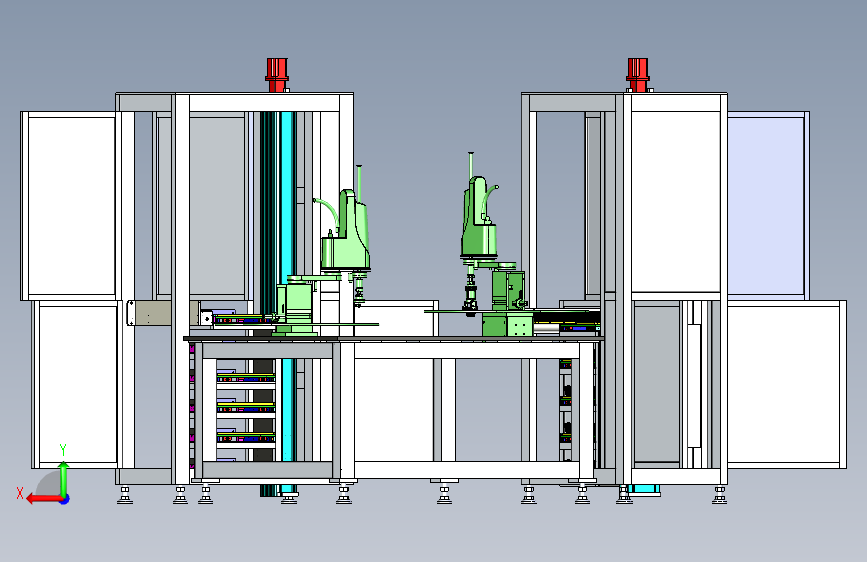
Task: Select the light blue panel on the right enclosure
Action: (x=766, y=206)
